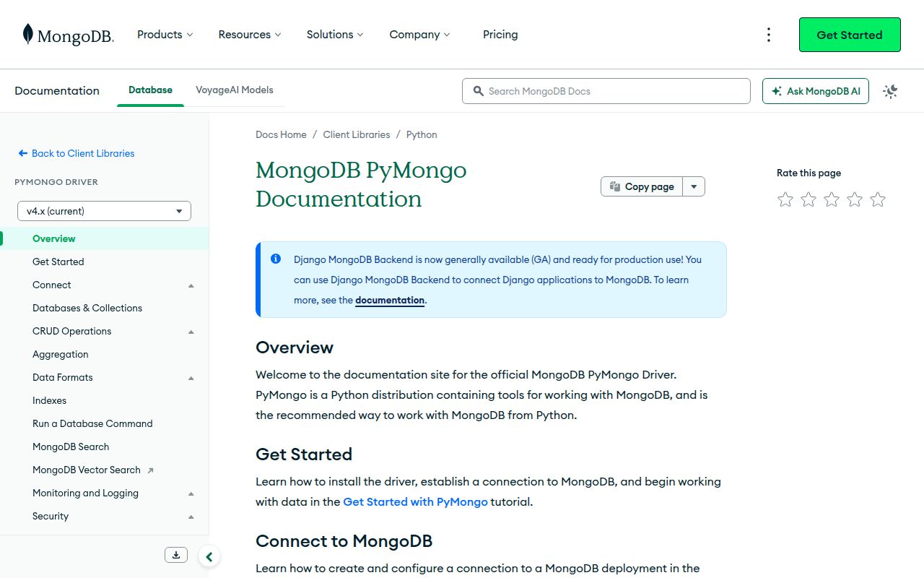924x578 pixels.
Task: Switch to the Database tab
Action: (x=150, y=90)
